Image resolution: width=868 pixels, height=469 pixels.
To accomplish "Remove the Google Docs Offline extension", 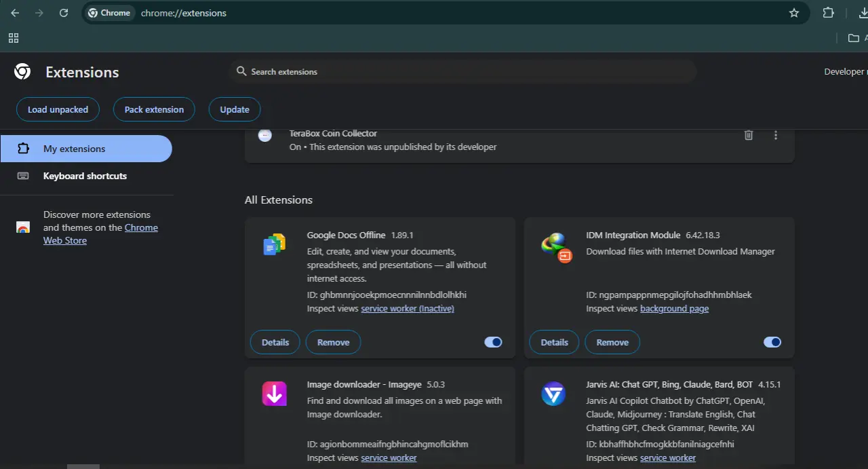I will [333, 342].
